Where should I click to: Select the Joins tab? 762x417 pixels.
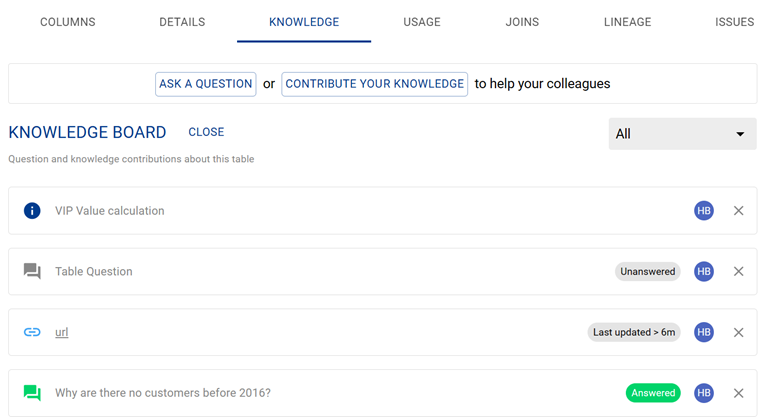pyautogui.click(x=523, y=22)
